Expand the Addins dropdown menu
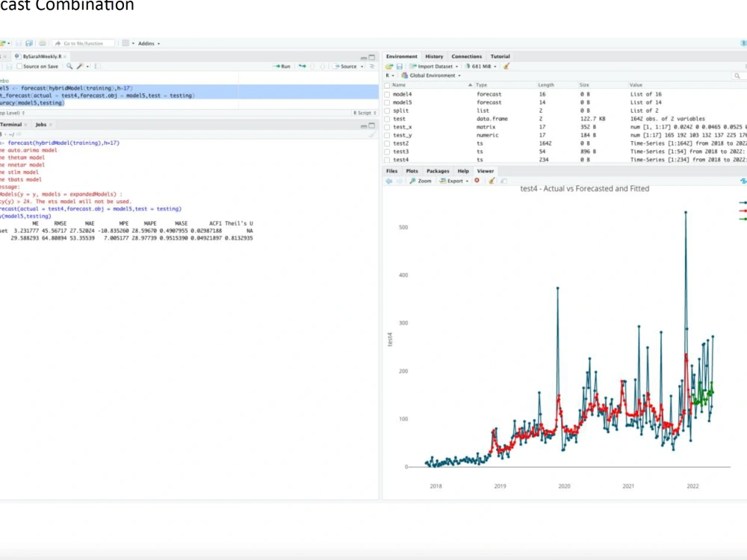 pos(146,43)
